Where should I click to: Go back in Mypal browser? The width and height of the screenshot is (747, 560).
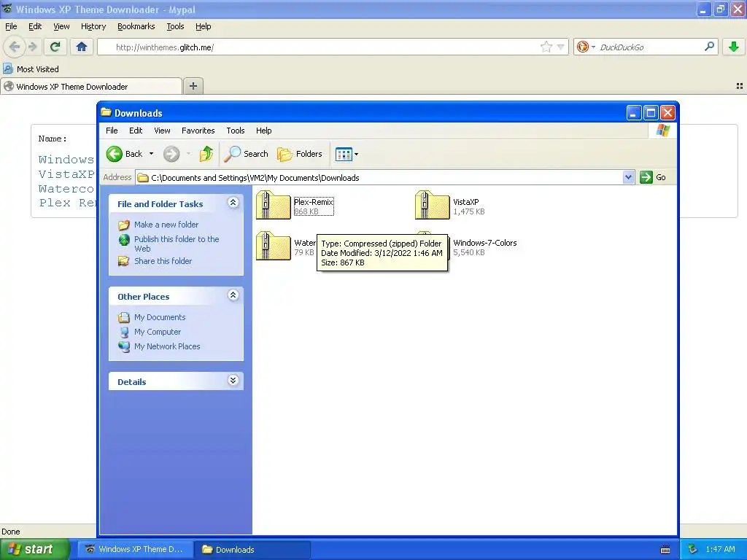point(15,47)
